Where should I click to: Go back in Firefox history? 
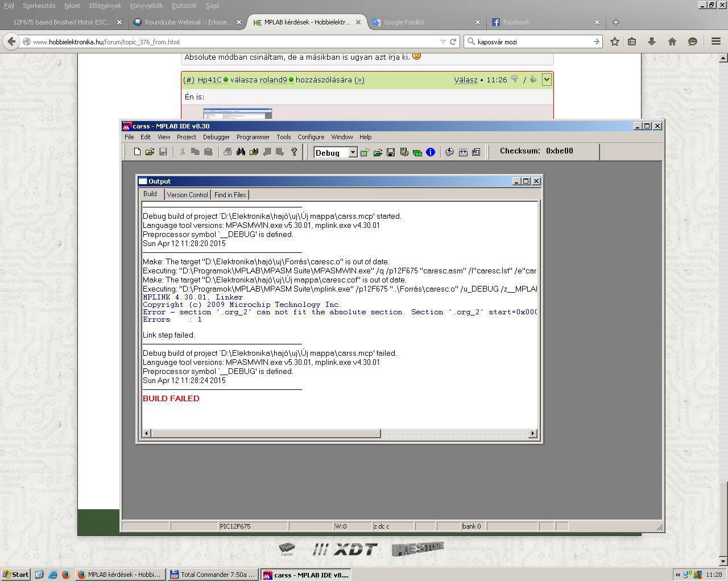[11, 41]
